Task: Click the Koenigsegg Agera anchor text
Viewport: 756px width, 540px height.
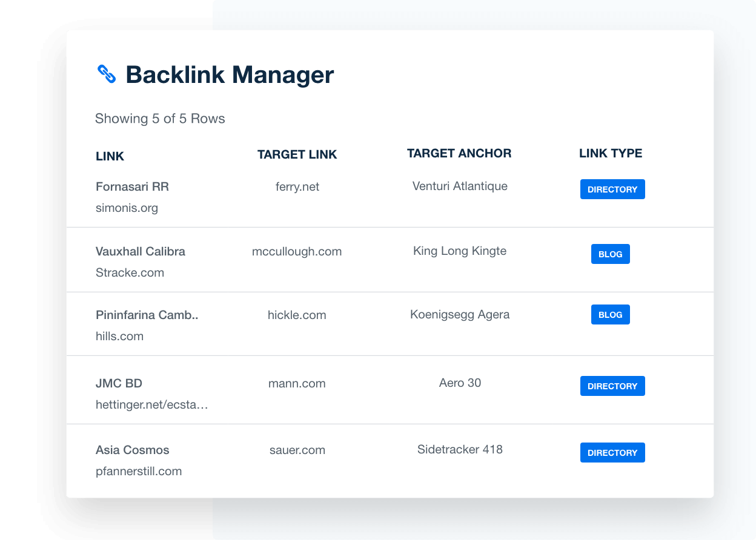Action: pos(460,314)
